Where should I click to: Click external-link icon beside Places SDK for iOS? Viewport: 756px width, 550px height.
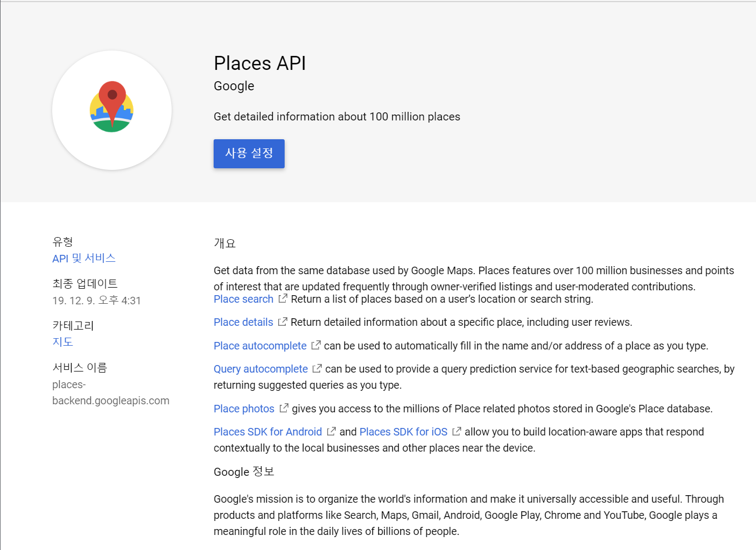coord(457,431)
